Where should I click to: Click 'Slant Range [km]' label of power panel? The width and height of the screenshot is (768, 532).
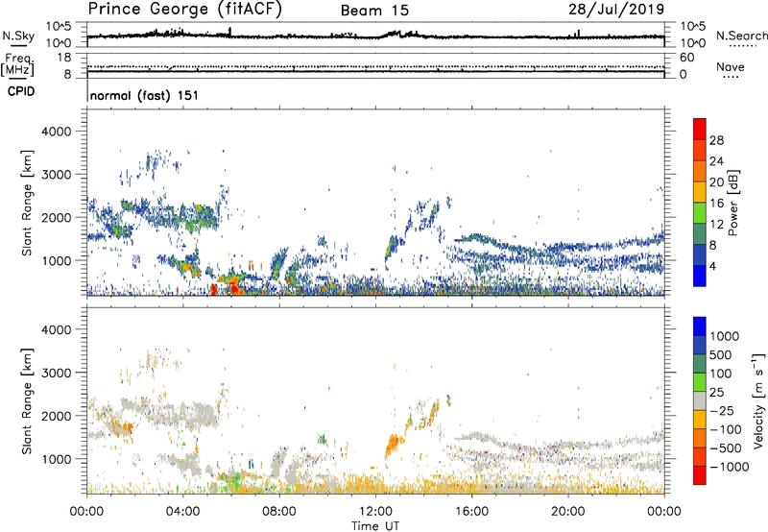coord(27,203)
